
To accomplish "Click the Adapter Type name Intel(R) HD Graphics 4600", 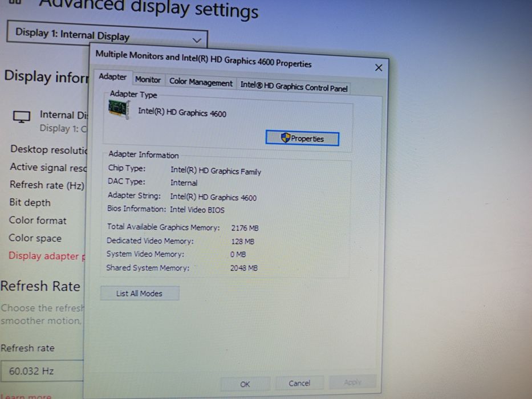I will tap(182, 113).
